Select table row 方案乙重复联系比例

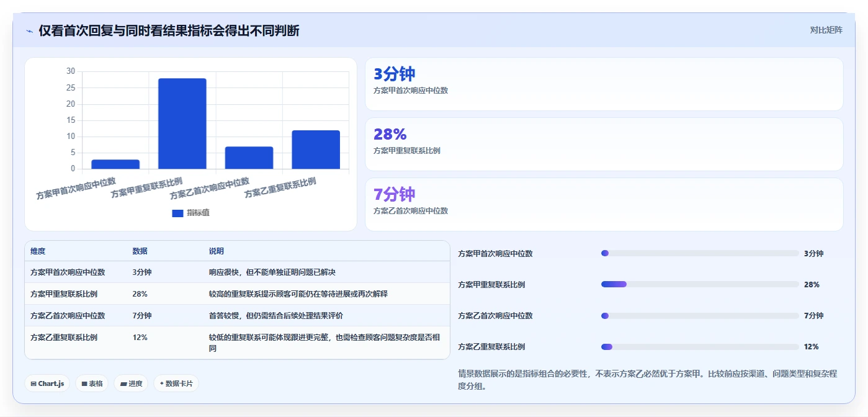coord(237,343)
